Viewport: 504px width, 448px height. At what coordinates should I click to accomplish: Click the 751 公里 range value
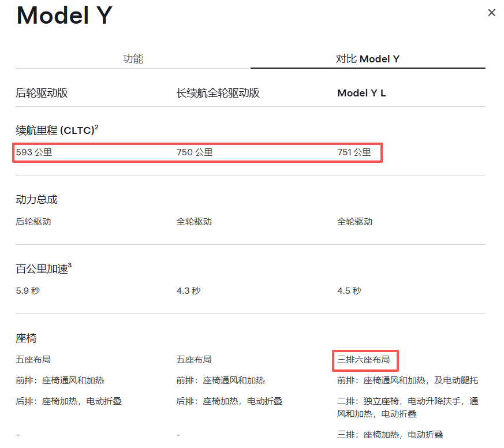point(354,152)
